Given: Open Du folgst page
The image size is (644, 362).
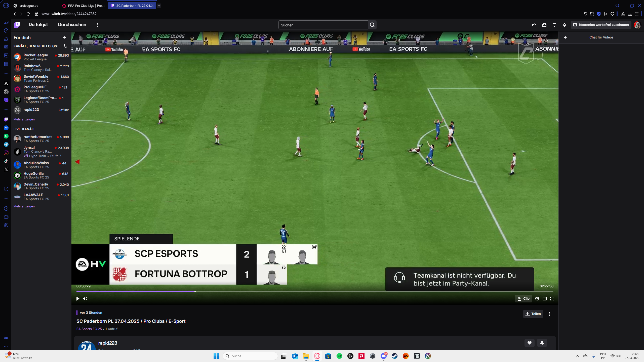Looking at the screenshot, I should (x=38, y=25).
